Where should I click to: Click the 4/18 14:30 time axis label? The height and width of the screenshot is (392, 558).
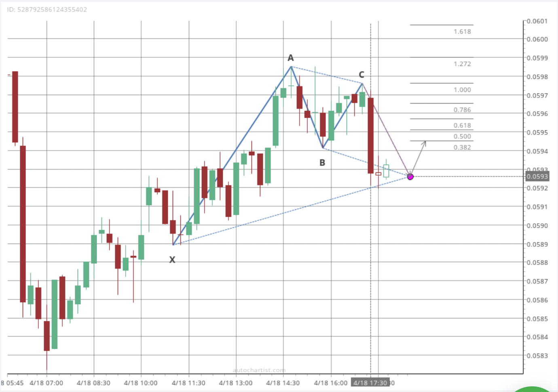pos(283,383)
